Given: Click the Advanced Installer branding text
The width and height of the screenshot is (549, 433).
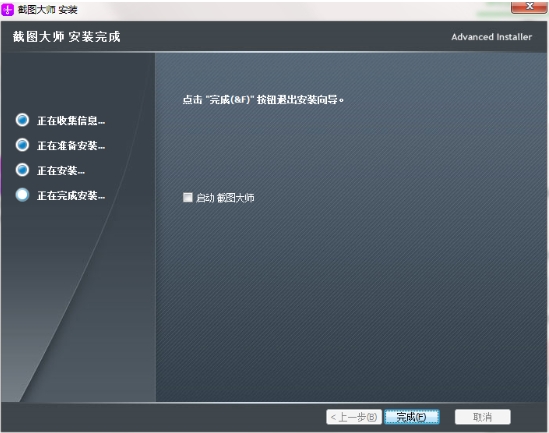Looking at the screenshot, I should pos(492,37).
